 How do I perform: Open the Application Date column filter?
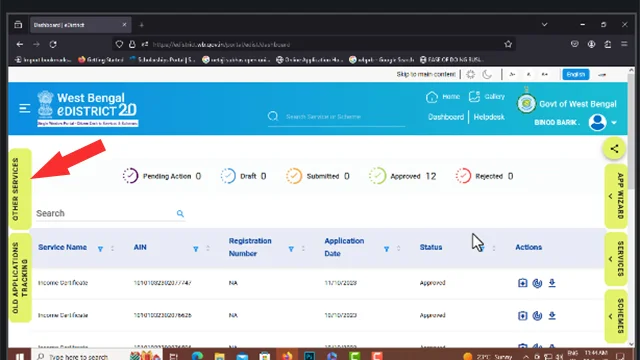(x=386, y=249)
